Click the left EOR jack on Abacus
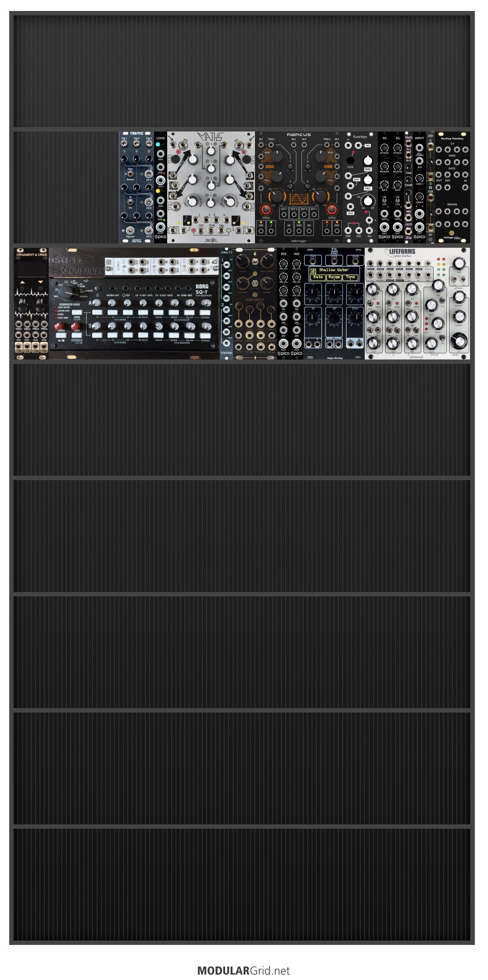Viewport: 488px width, 980px height. [261, 231]
